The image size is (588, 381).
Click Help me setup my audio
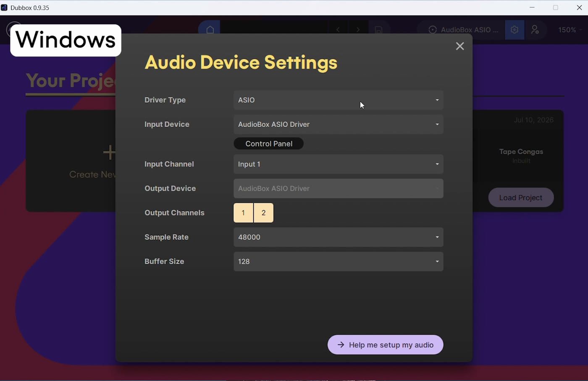tap(386, 345)
